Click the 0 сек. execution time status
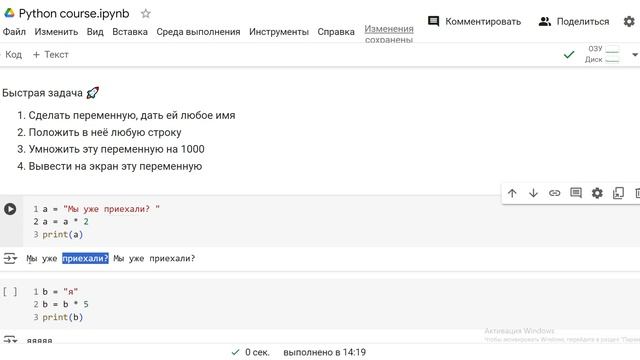640x360 pixels. tap(257, 352)
